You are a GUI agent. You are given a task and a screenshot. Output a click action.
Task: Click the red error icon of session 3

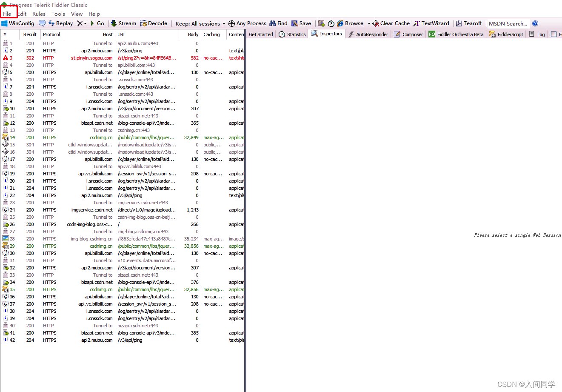[6, 57]
